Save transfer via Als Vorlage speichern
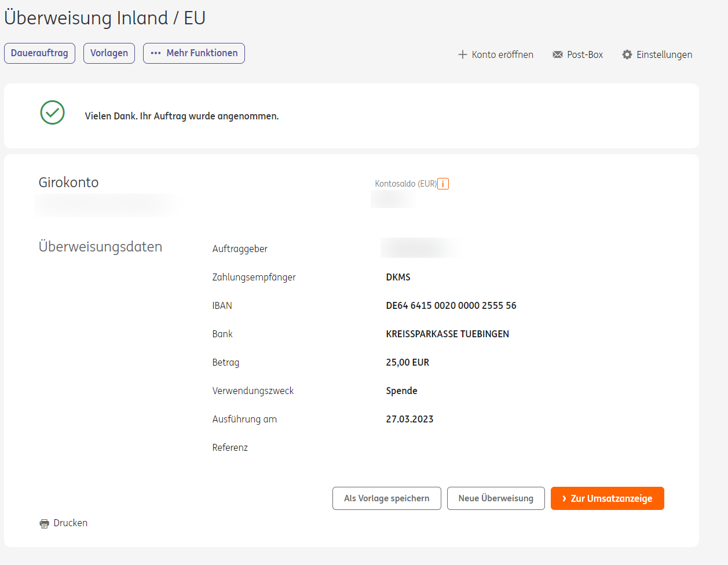 coord(387,498)
